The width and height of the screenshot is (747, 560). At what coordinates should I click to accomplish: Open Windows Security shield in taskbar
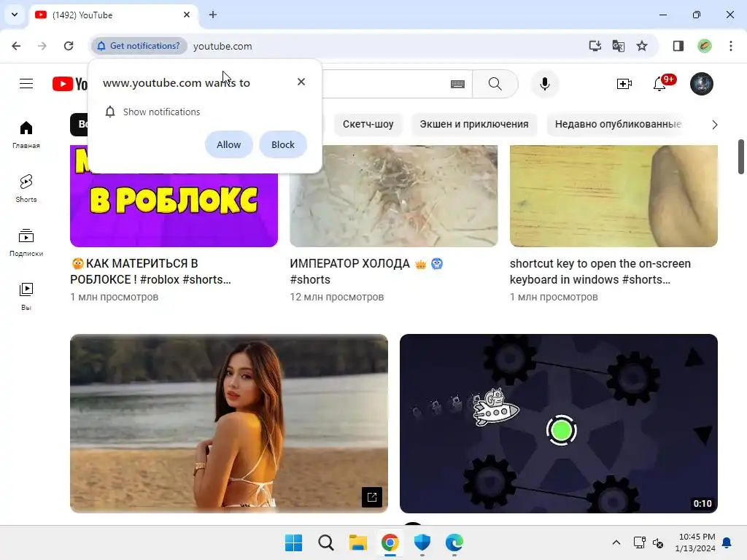click(x=422, y=542)
